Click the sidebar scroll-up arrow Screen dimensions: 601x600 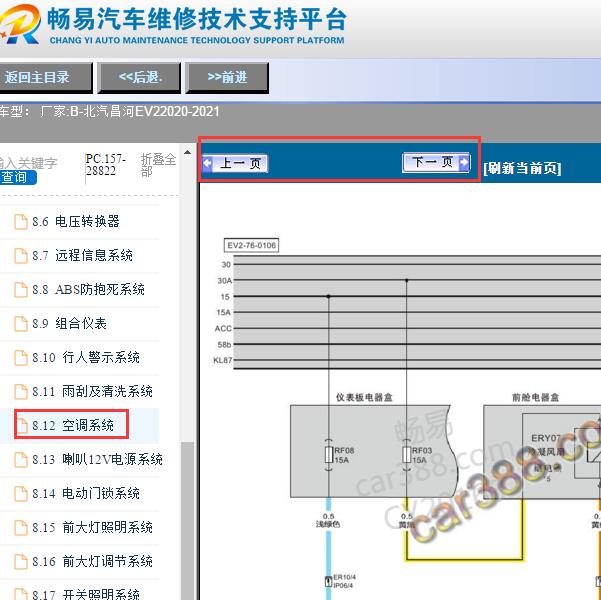tap(187, 153)
